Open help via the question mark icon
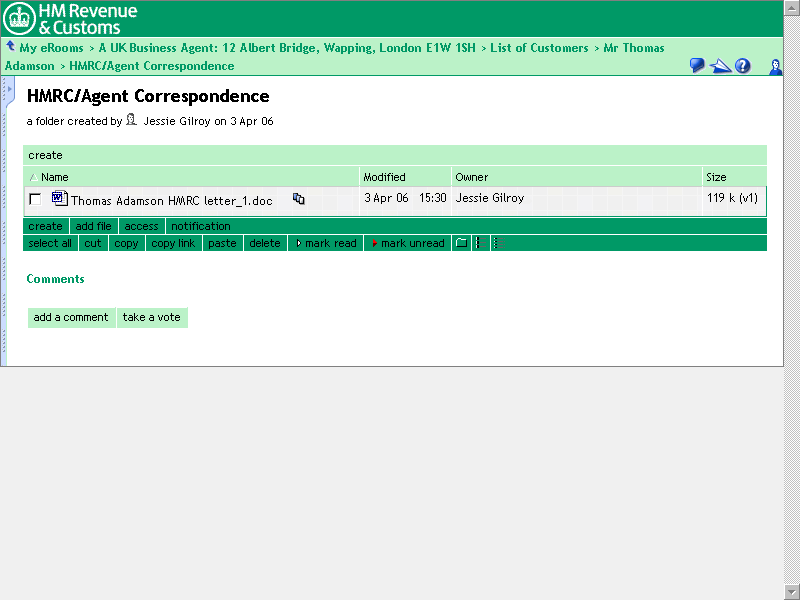Viewport: 800px width, 600px height. [743, 66]
